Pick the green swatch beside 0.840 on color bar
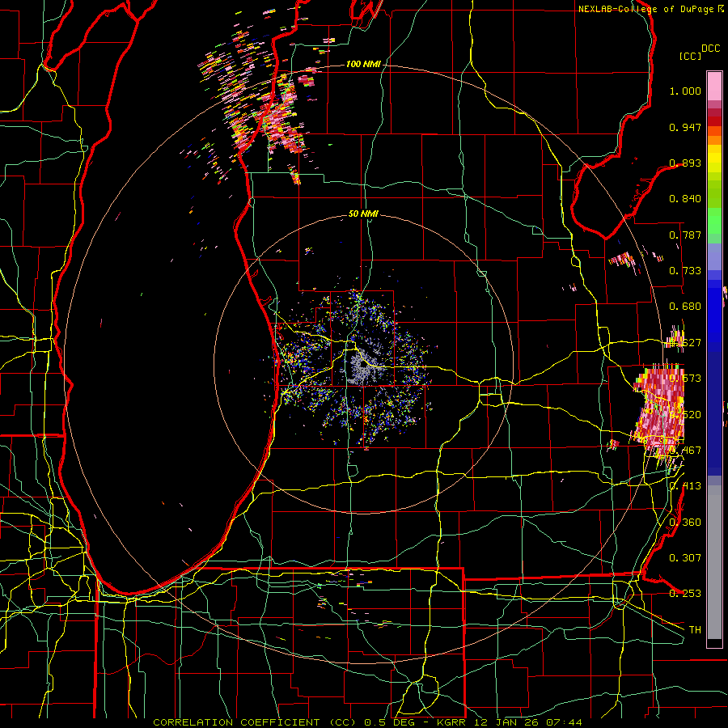 [714, 199]
